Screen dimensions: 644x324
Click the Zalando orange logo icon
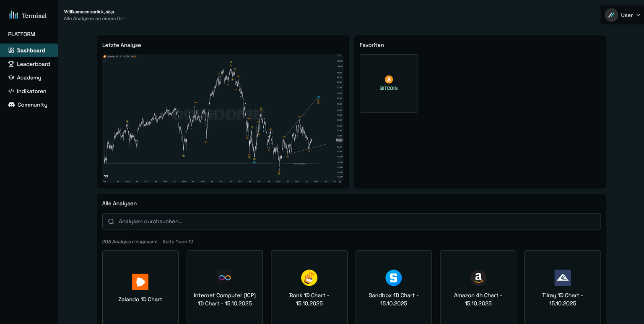140,282
